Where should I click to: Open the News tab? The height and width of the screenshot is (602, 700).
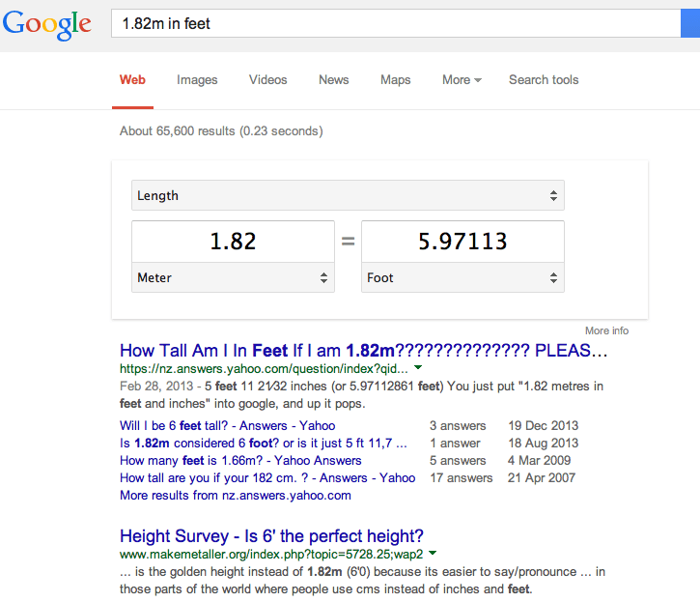pyautogui.click(x=333, y=80)
